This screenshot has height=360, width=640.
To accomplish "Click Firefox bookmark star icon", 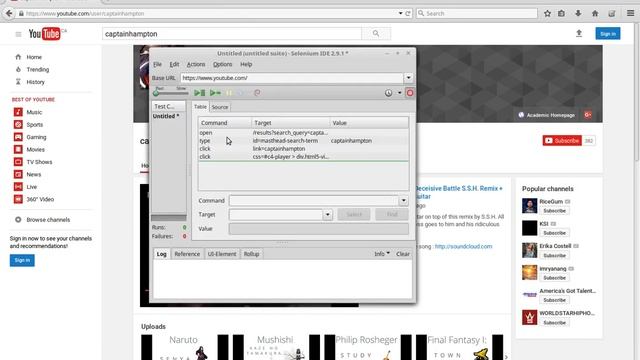I will (x=547, y=13).
